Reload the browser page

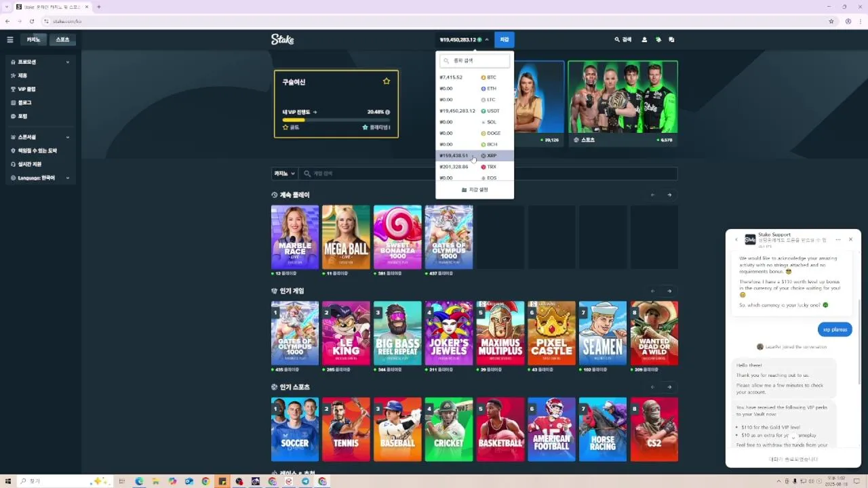(31, 21)
